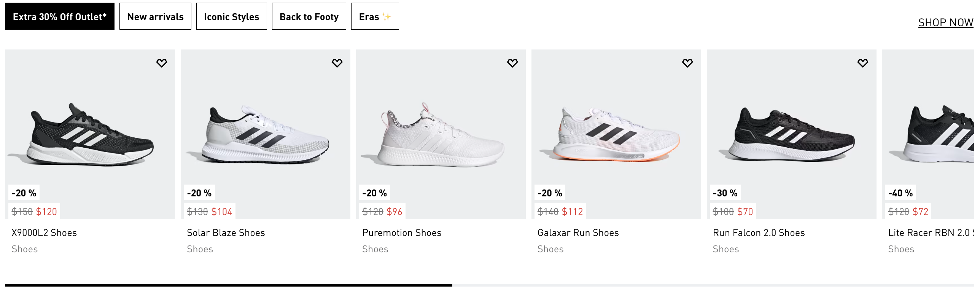Favorite the Puremotion Shoes with heart icon
This screenshot has width=980, height=290.
coord(512,63)
